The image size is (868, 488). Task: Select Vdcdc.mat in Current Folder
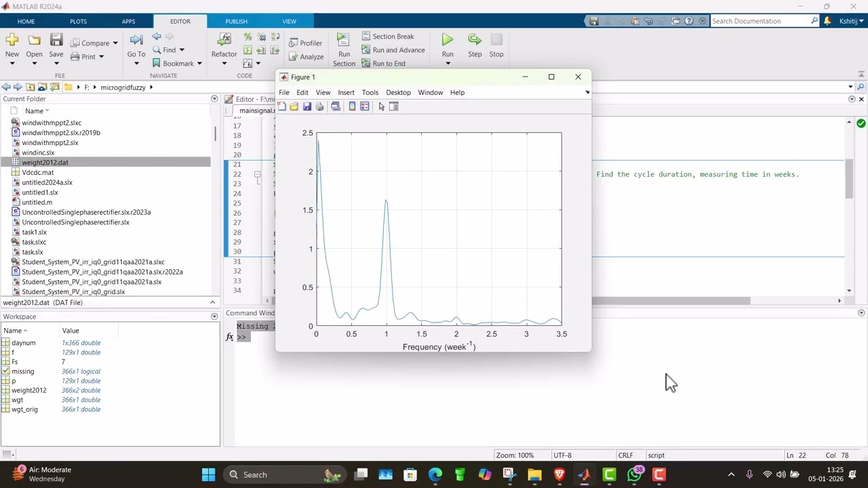tap(106, 172)
